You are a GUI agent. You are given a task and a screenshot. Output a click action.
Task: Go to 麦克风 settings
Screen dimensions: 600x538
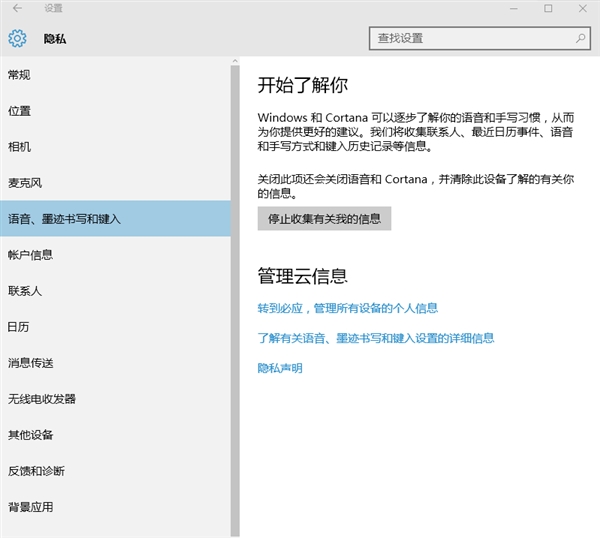pos(25,183)
